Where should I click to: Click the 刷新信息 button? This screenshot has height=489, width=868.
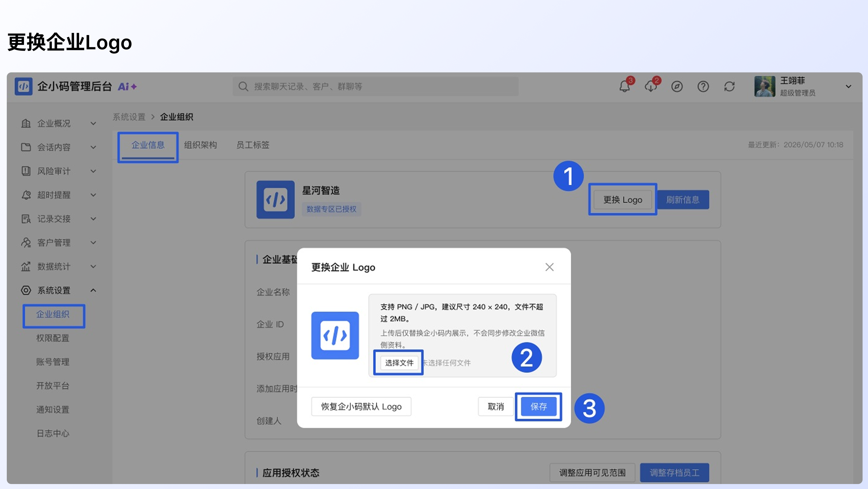pos(683,200)
